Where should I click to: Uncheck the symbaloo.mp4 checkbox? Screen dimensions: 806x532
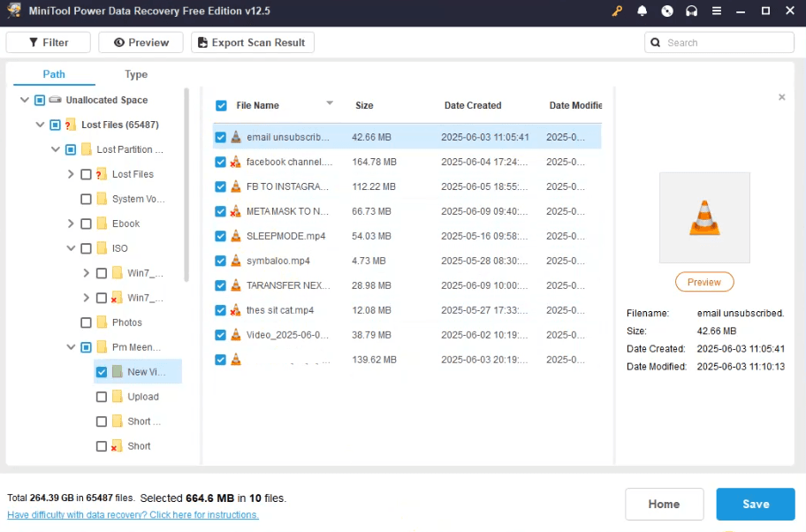[x=221, y=261]
